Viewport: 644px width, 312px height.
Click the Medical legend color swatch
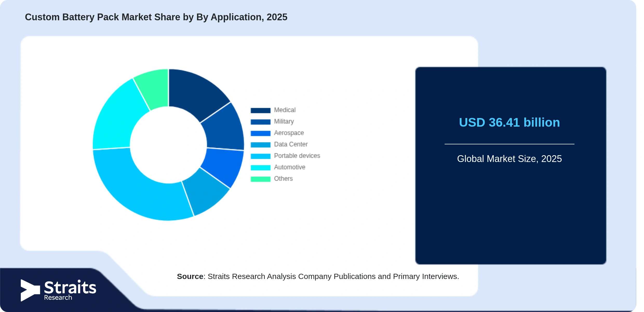pyautogui.click(x=260, y=110)
